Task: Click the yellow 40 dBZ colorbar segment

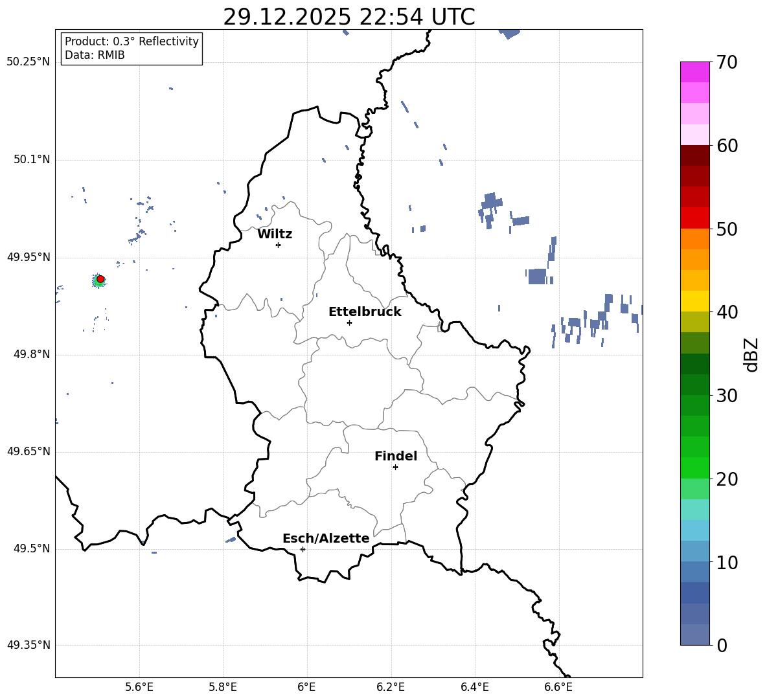Action: (694, 301)
